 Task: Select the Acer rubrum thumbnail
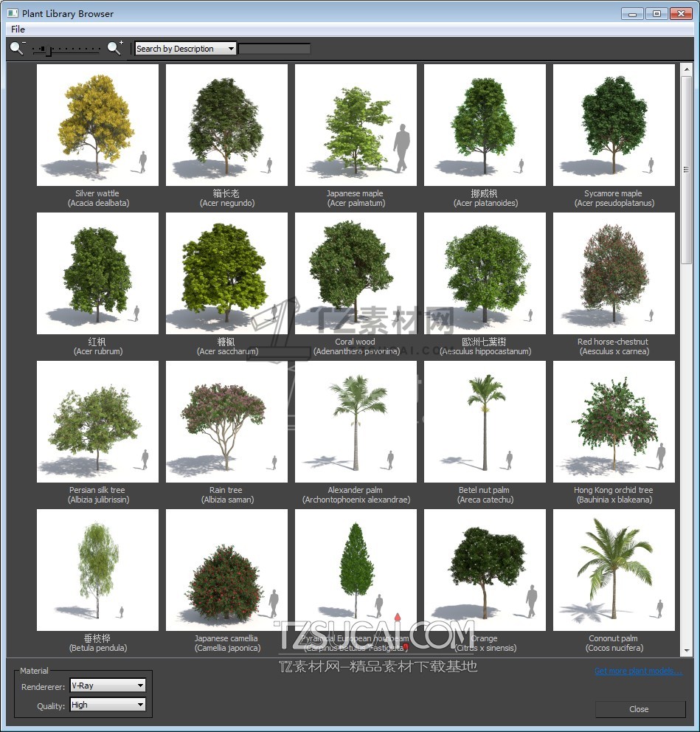(97, 274)
